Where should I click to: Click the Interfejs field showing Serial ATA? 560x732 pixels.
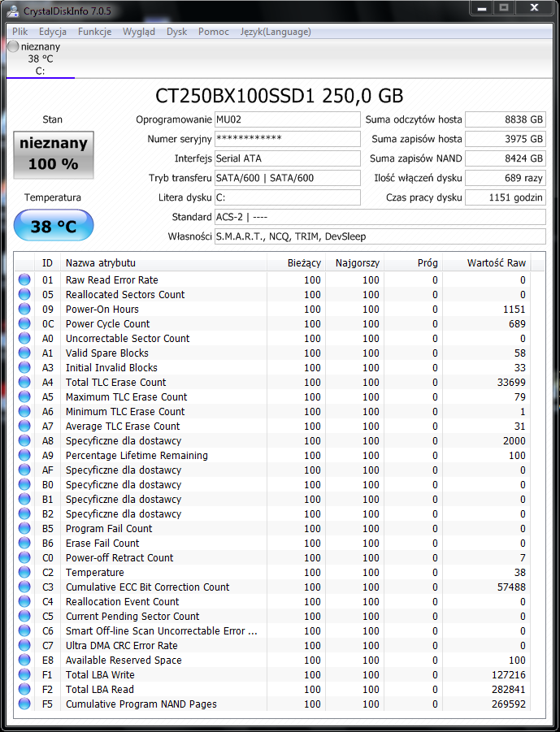click(x=287, y=158)
